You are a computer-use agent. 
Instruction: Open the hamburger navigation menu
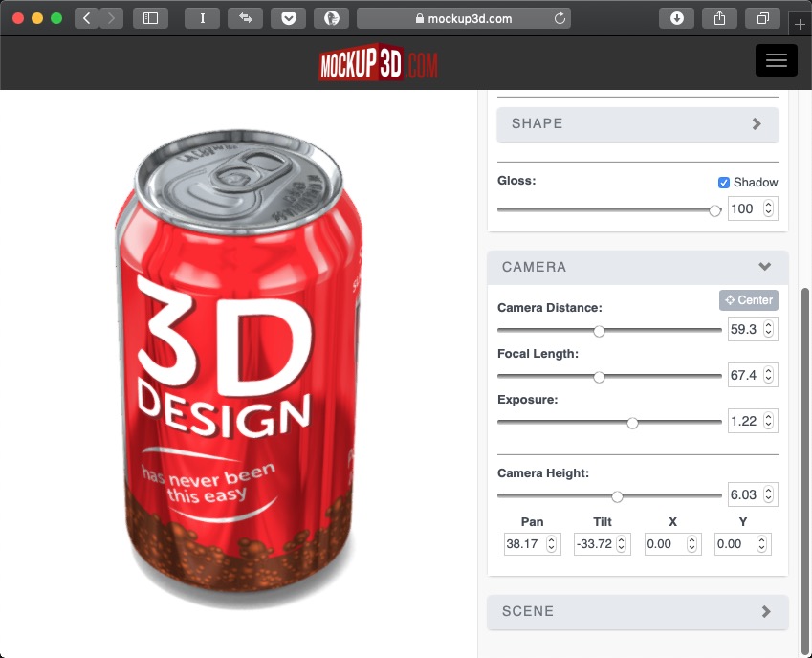coord(776,60)
